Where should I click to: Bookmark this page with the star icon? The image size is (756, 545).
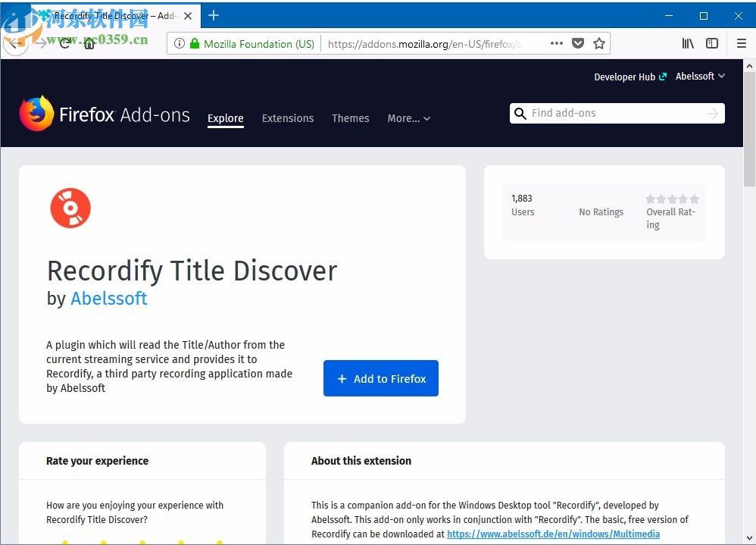(599, 43)
